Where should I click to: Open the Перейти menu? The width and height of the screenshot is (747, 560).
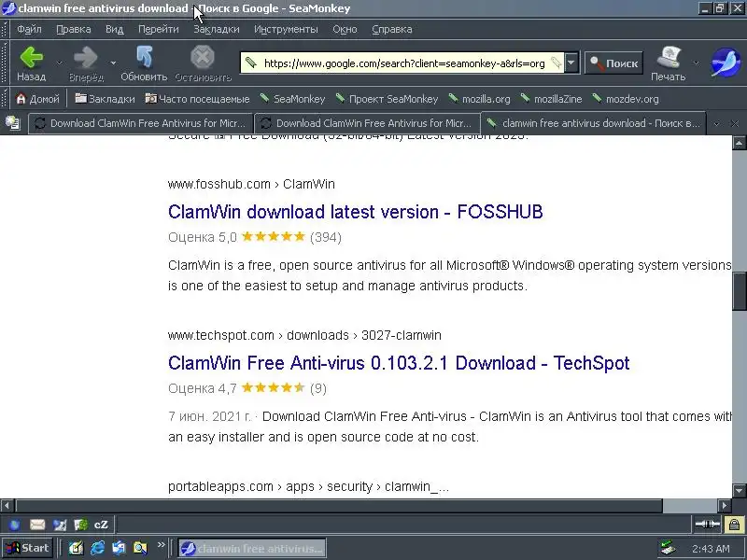158,29
